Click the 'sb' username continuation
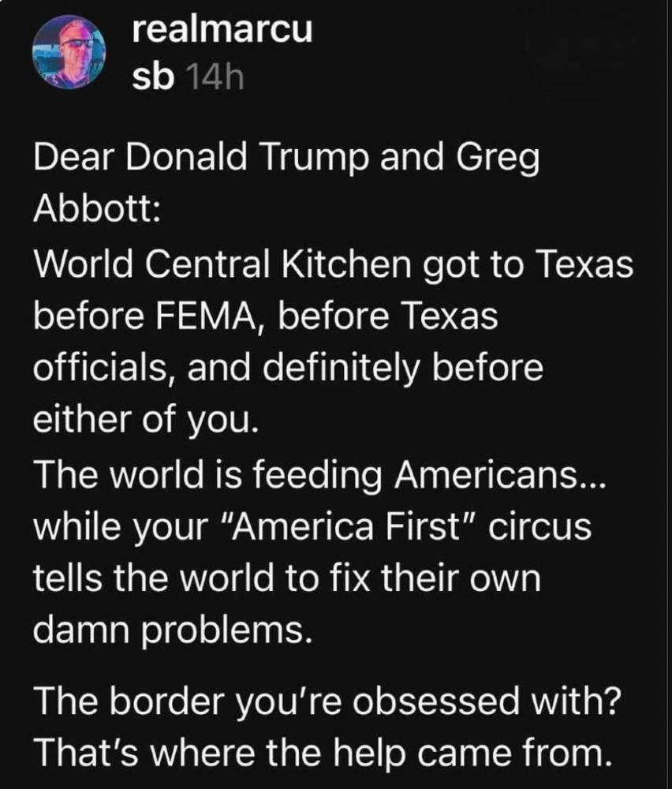This screenshot has height=789, width=672. [154, 78]
